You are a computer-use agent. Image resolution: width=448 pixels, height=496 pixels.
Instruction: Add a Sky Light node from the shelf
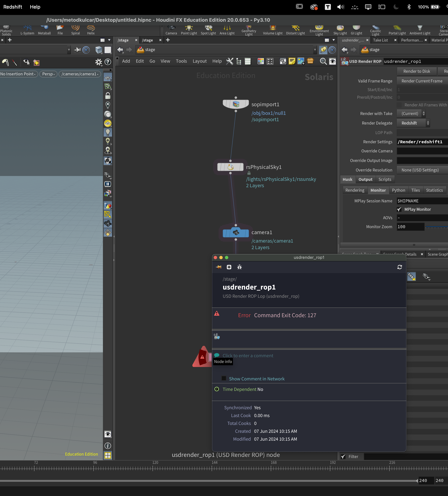340,30
